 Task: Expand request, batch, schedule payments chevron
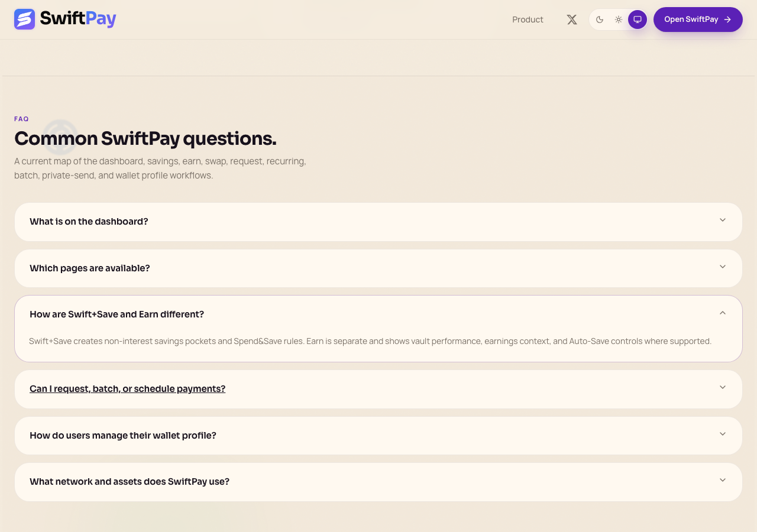click(723, 387)
